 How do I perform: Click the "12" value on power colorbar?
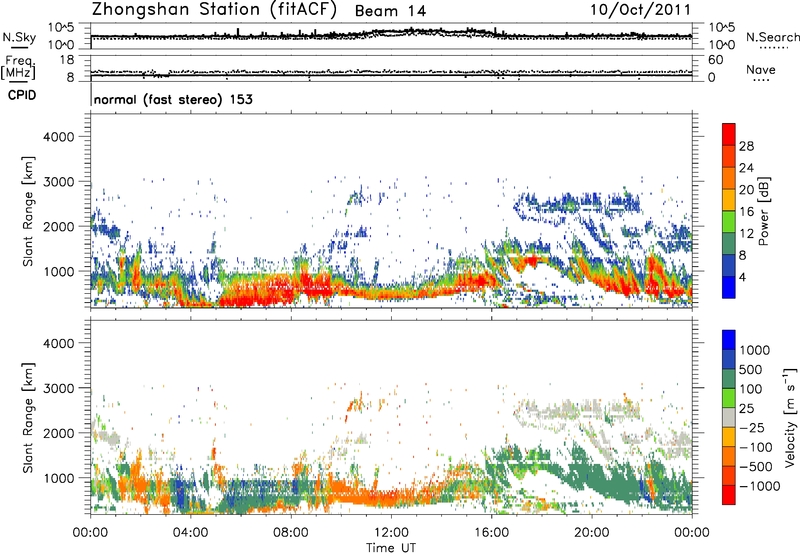(x=746, y=234)
